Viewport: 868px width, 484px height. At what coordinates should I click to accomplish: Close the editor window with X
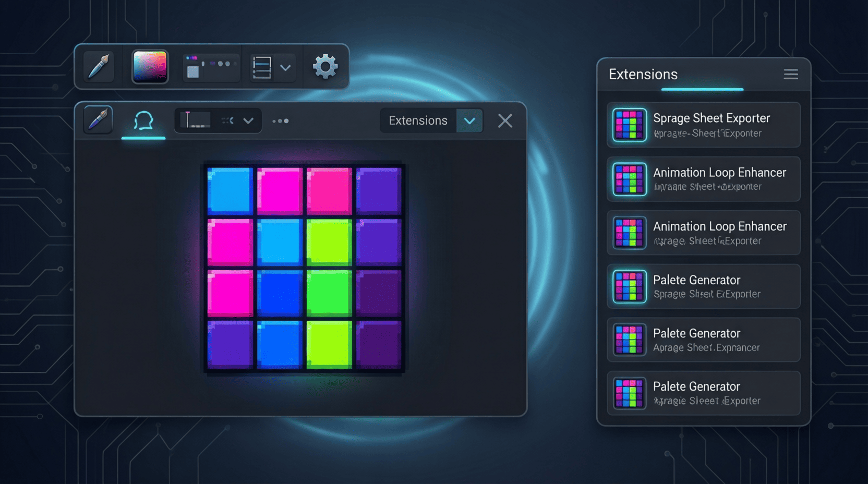505,121
